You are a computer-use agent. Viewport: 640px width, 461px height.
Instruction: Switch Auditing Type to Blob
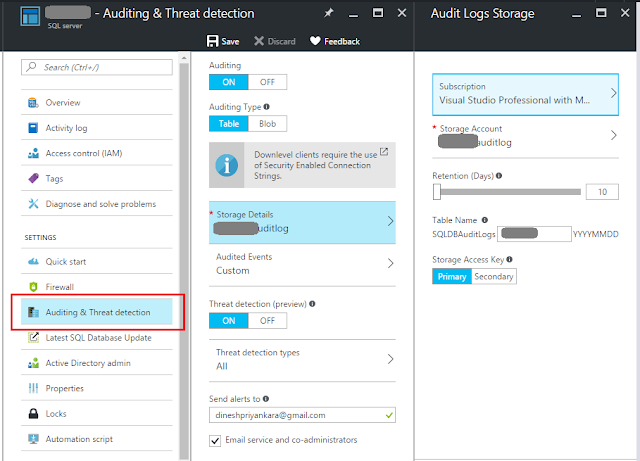click(x=267, y=124)
